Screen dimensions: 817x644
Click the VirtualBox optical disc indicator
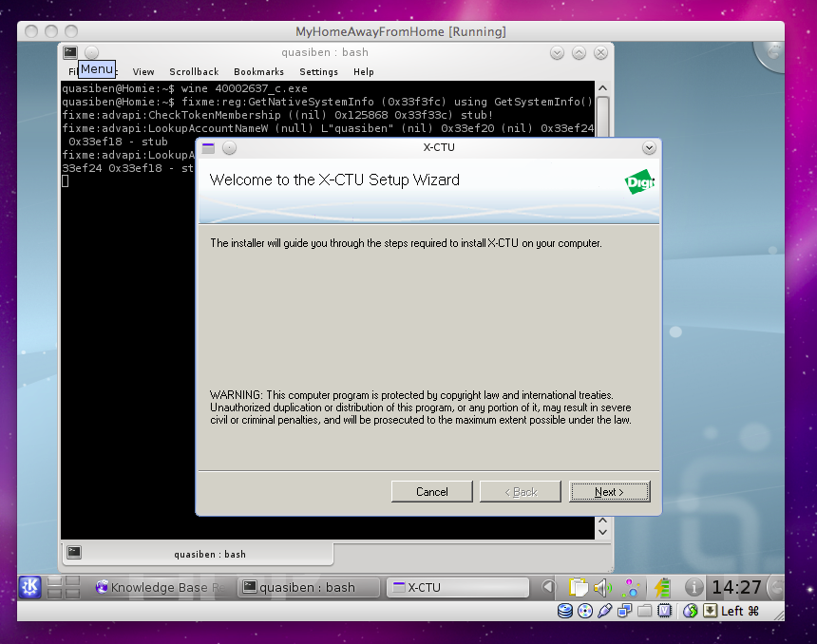point(585,611)
